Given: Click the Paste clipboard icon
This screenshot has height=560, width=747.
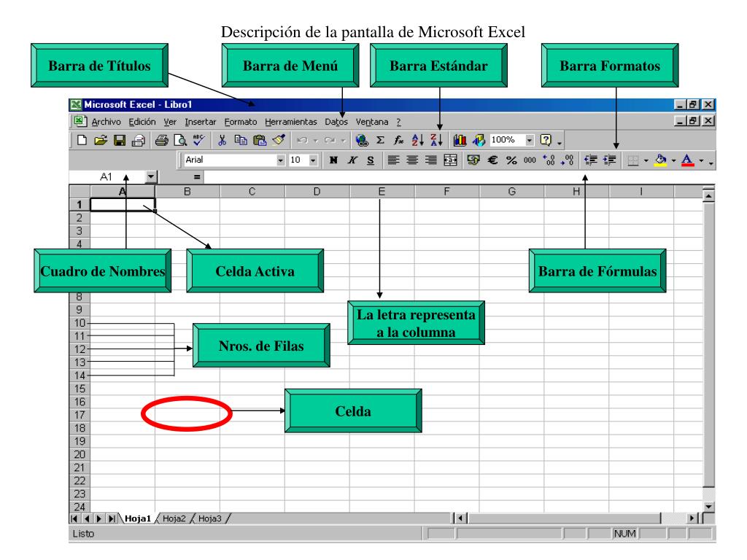Looking at the screenshot, I should 260,140.
